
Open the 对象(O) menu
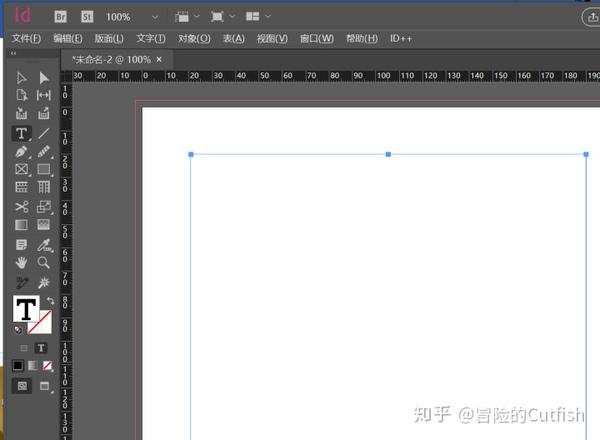(x=194, y=38)
